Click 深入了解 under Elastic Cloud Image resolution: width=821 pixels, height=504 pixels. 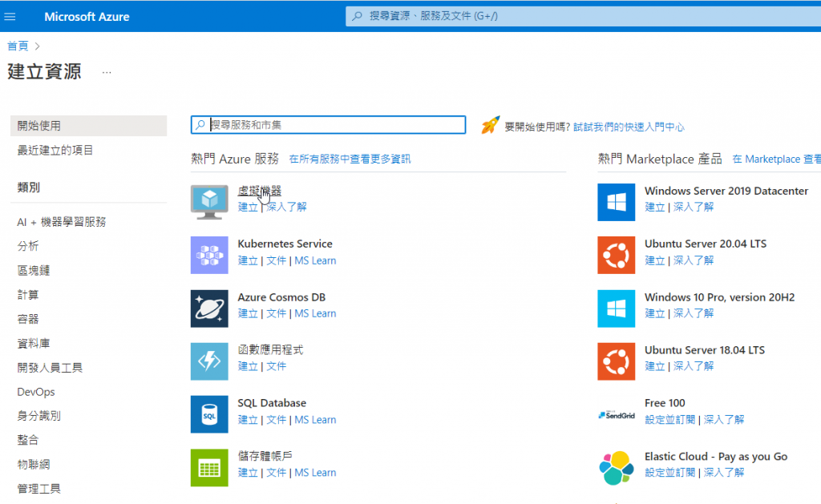click(724, 473)
